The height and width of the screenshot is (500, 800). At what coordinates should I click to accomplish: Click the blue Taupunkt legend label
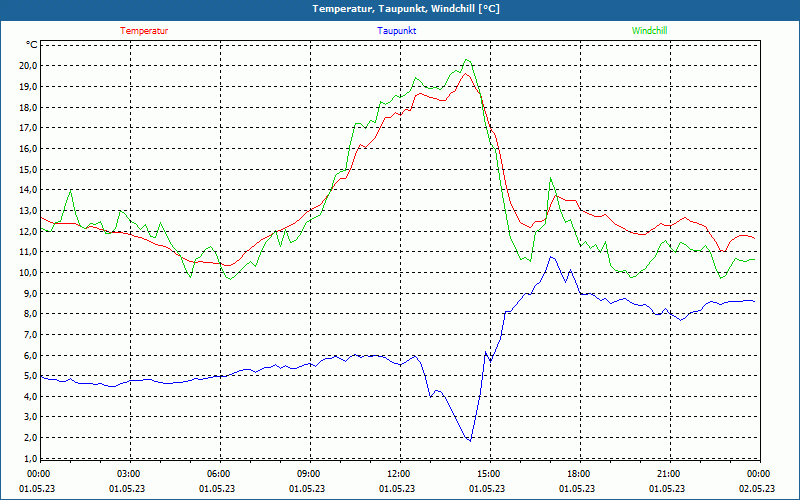click(396, 31)
